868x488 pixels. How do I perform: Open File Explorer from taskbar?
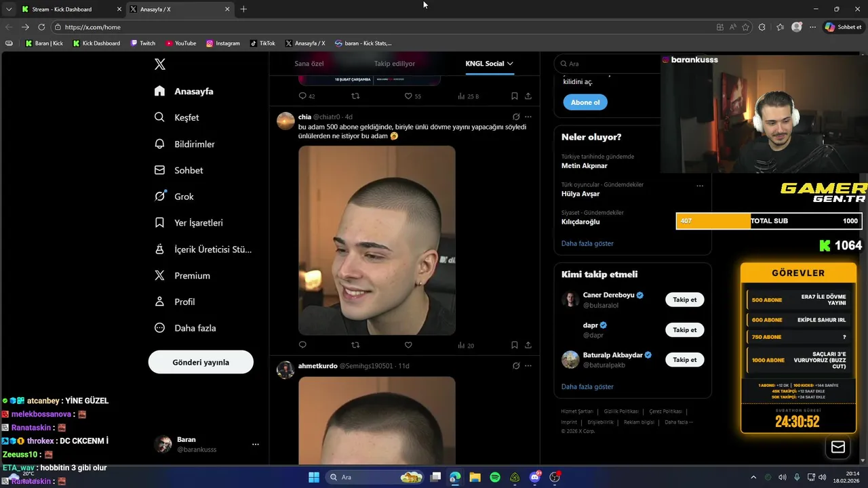click(x=475, y=477)
